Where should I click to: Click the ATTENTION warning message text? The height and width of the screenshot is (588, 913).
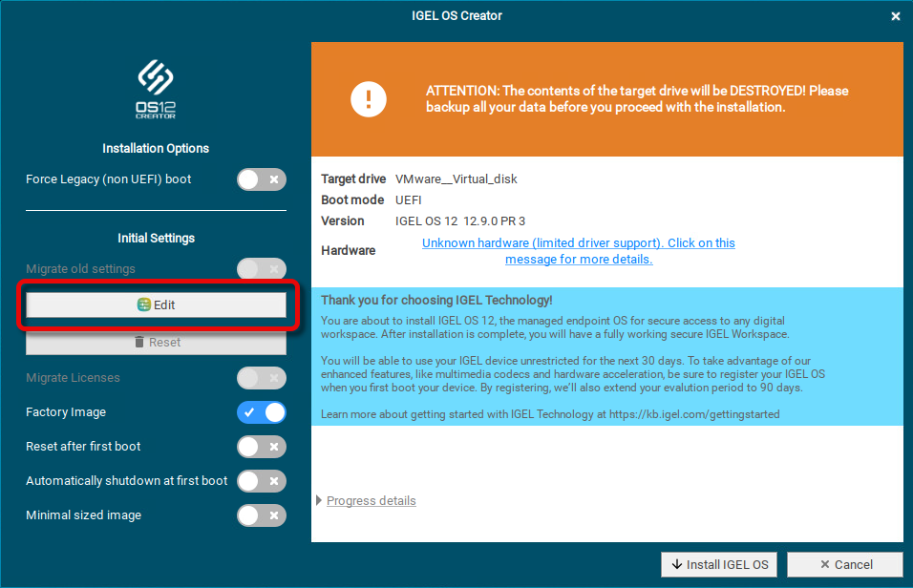tap(637, 99)
